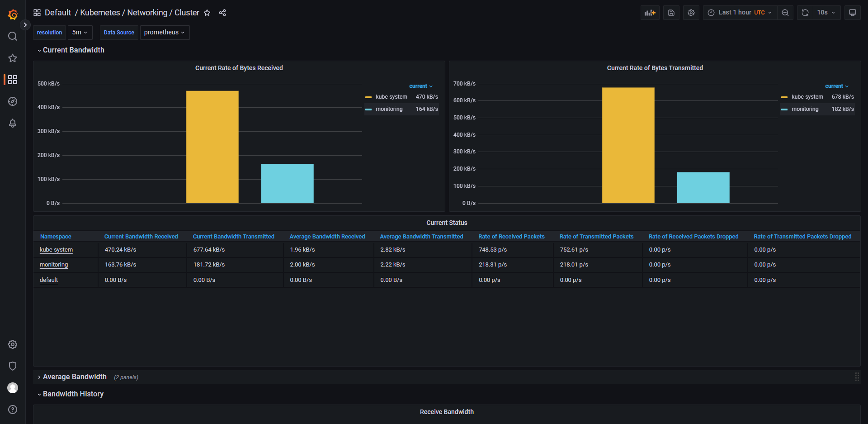The height and width of the screenshot is (424, 868).
Task: Refresh the dashboard with the refresh icon
Action: click(805, 13)
